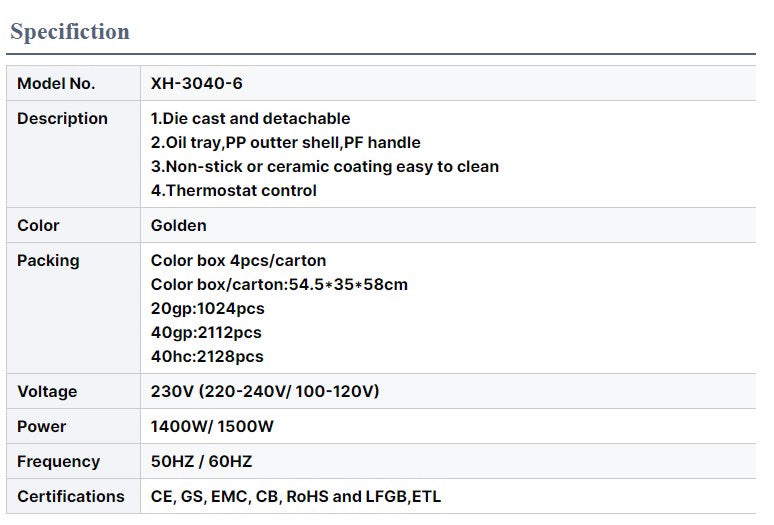Click the certifications list starting with CE
This screenshot has height=525, width=774.
click(296, 497)
